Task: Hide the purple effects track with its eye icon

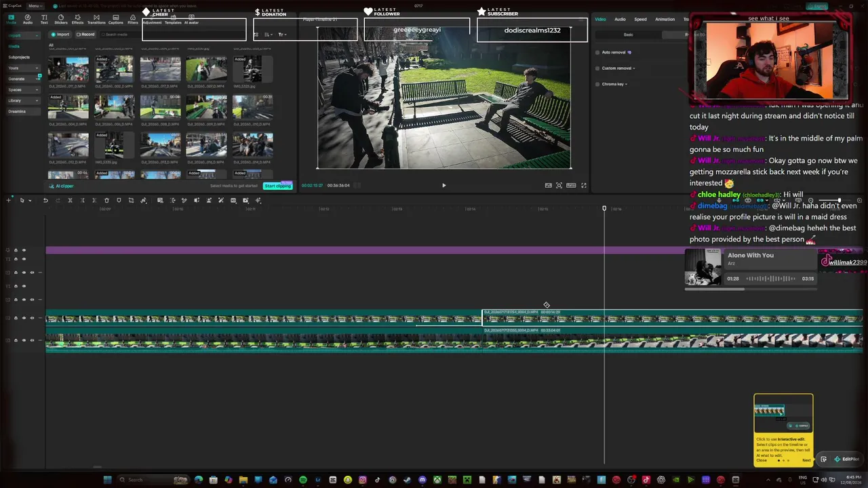Action: pos(24,250)
